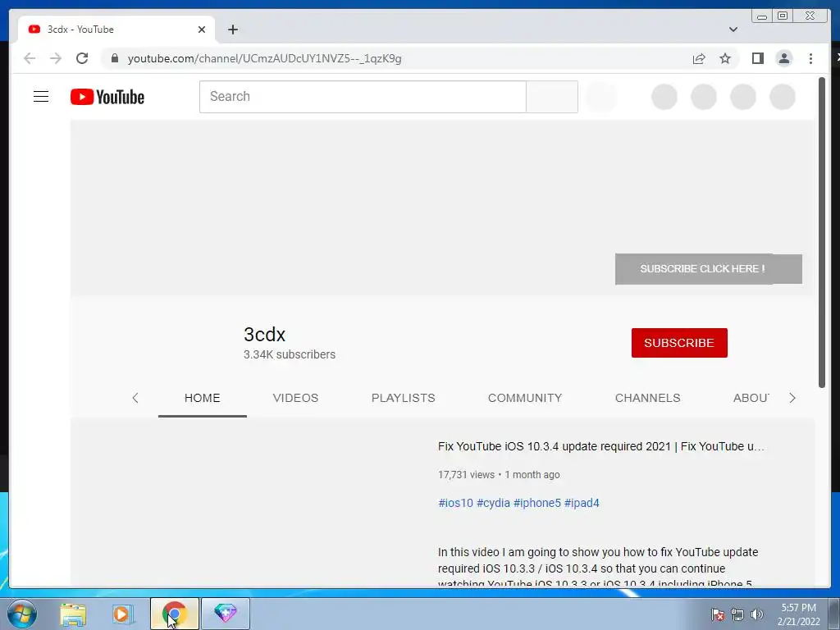Click in the YouTube Search box
840x630 pixels.
(363, 97)
